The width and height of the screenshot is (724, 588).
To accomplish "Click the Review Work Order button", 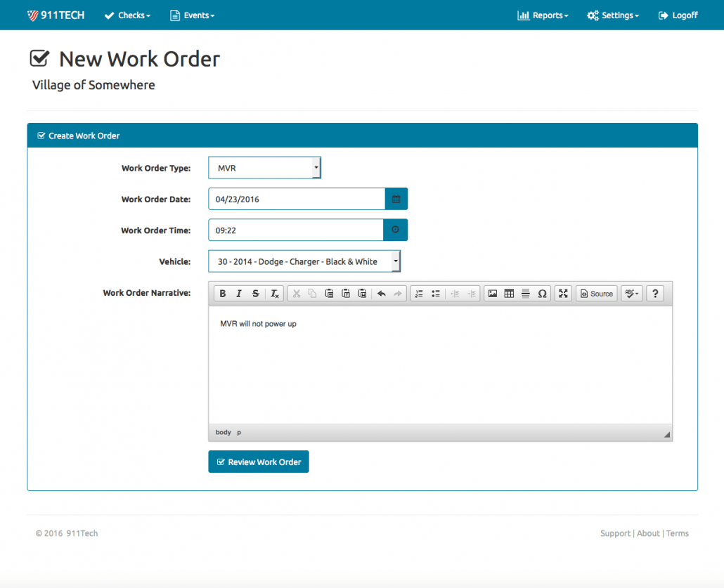I will tap(259, 462).
